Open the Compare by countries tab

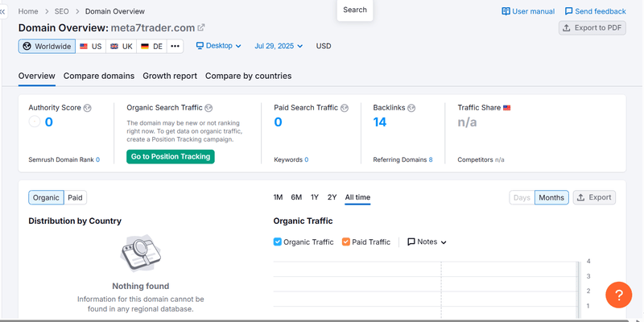(249, 76)
